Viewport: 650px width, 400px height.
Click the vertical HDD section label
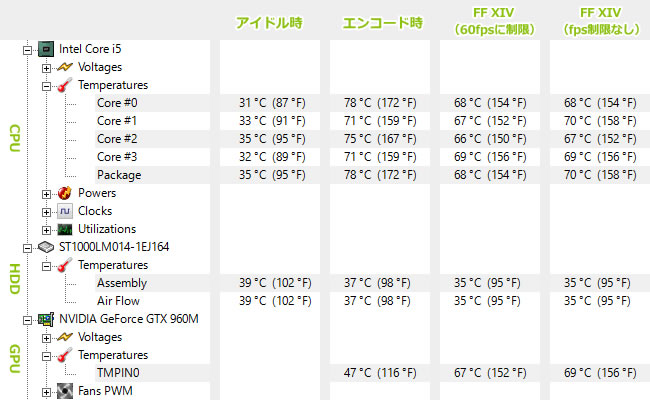point(14,279)
